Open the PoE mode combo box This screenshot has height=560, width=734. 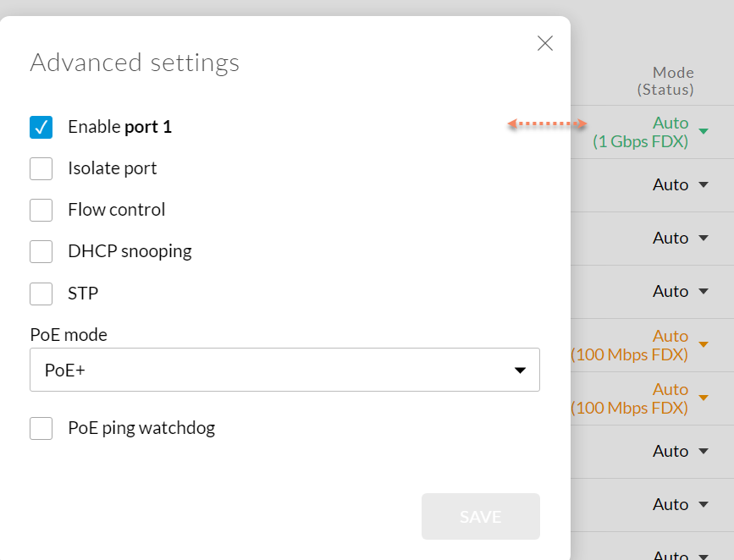tap(284, 370)
